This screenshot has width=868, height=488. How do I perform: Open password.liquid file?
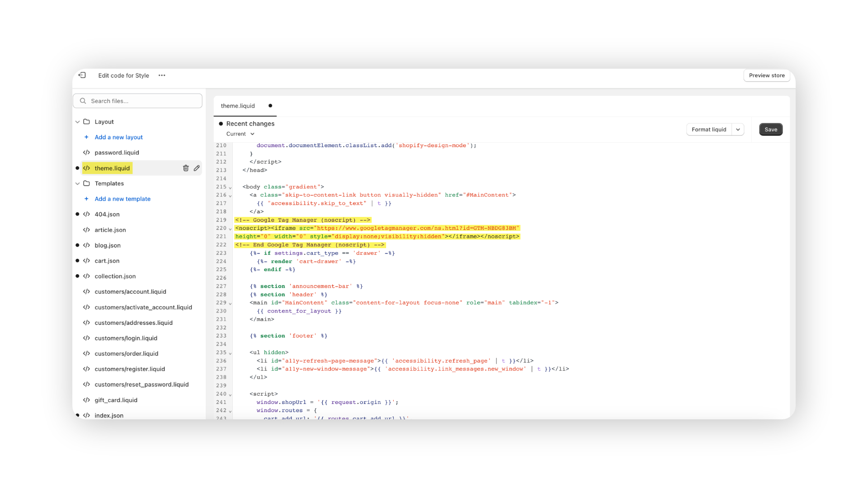117,153
